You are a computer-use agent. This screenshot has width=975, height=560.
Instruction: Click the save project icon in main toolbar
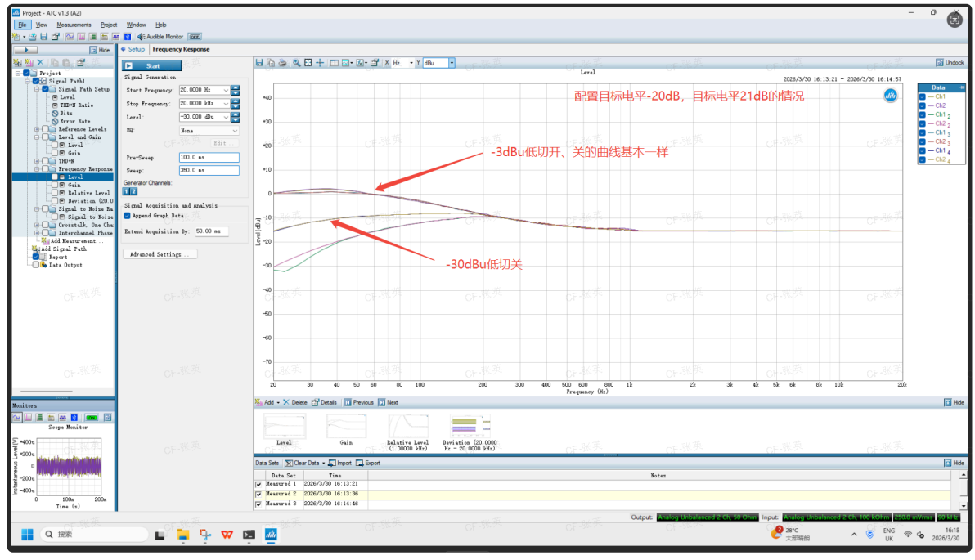pyautogui.click(x=43, y=37)
